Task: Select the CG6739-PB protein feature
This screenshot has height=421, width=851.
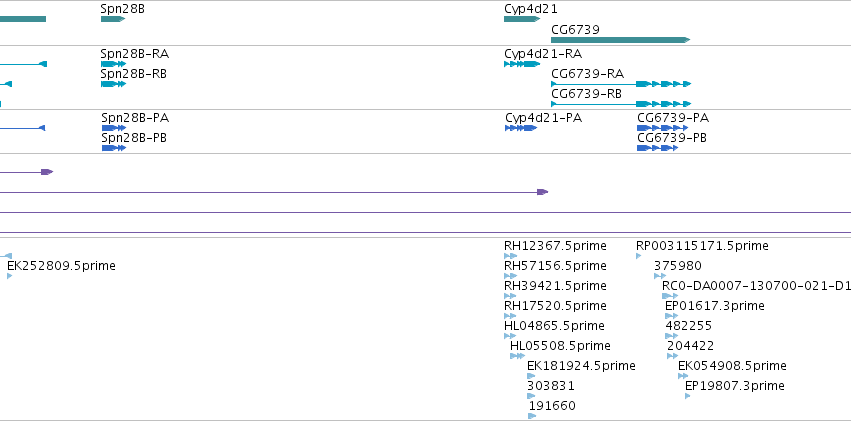Action: [x=657, y=148]
